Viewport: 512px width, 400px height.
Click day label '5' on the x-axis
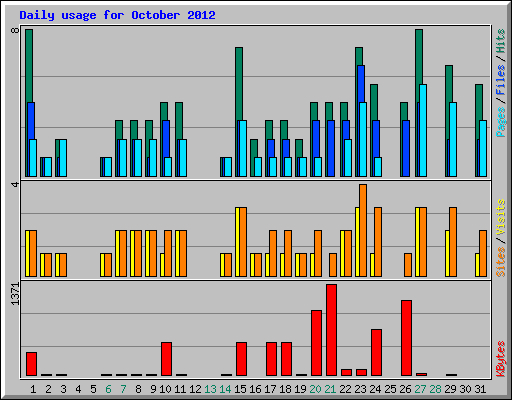coord(93,389)
